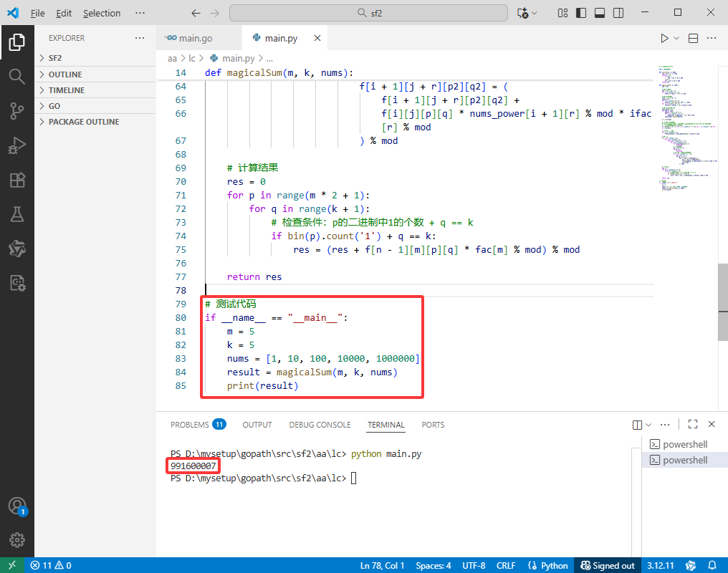Open the split terminal dropdown arrow
This screenshot has width=728, height=573.
[x=648, y=425]
